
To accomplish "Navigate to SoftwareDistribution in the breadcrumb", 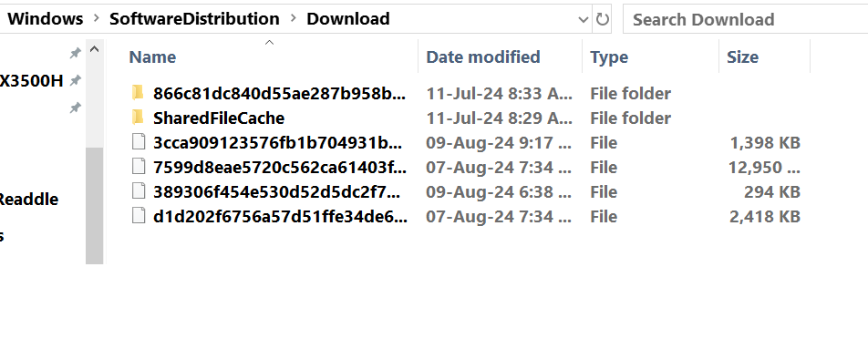I will pos(194,19).
